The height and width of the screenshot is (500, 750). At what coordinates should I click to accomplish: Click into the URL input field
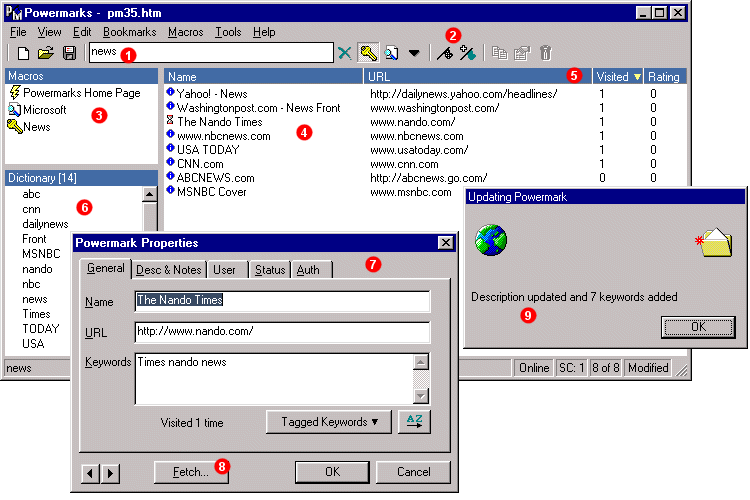point(282,332)
